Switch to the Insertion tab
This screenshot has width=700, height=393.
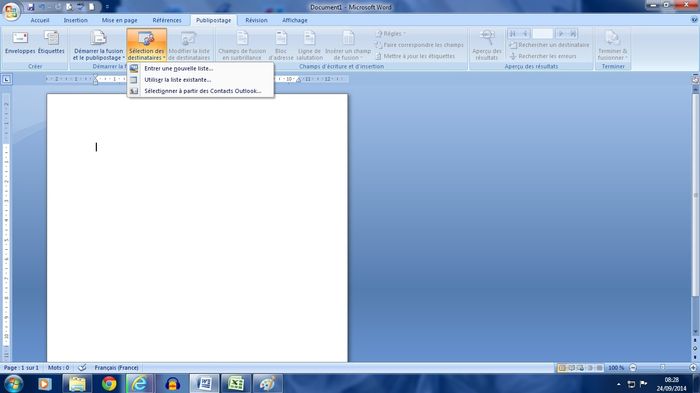[75, 20]
